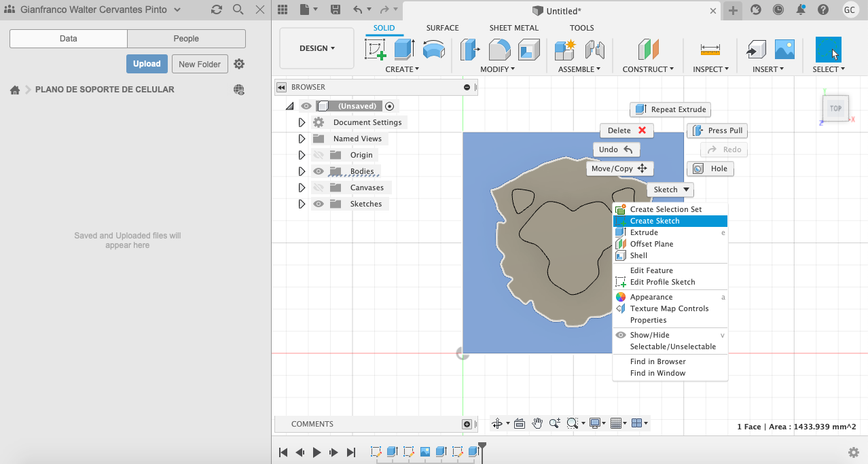The image size is (868, 464).
Task: Play the timeline
Action: 317,452
